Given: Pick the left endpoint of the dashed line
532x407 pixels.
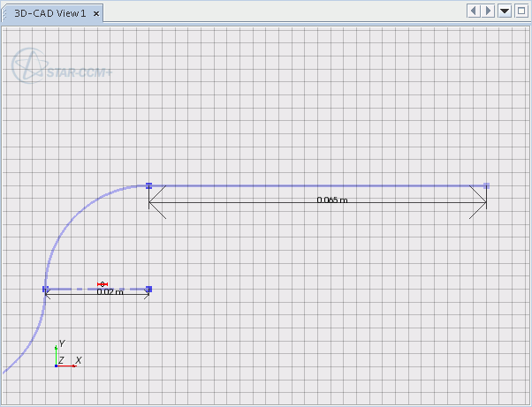Looking at the screenshot, I should click(x=45, y=289).
